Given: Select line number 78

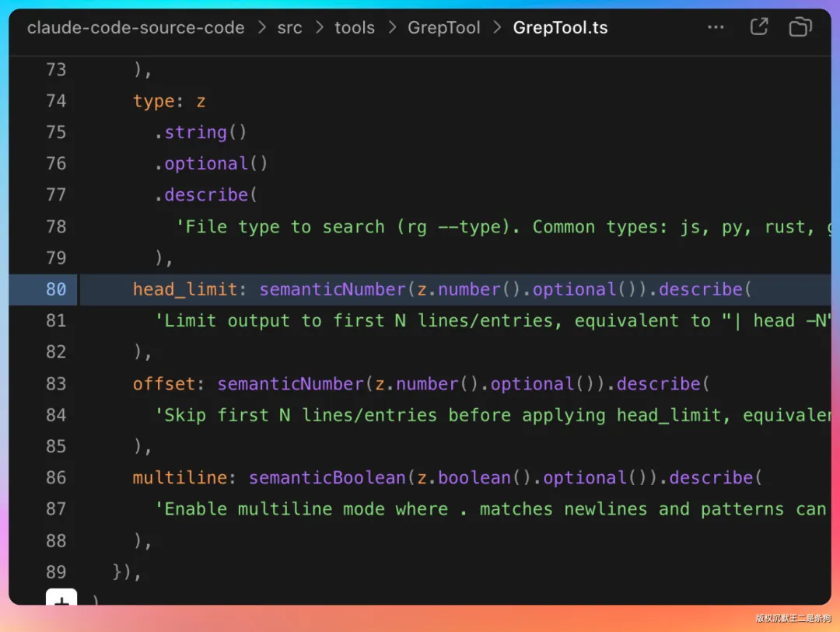Looking at the screenshot, I should [56, 226].
